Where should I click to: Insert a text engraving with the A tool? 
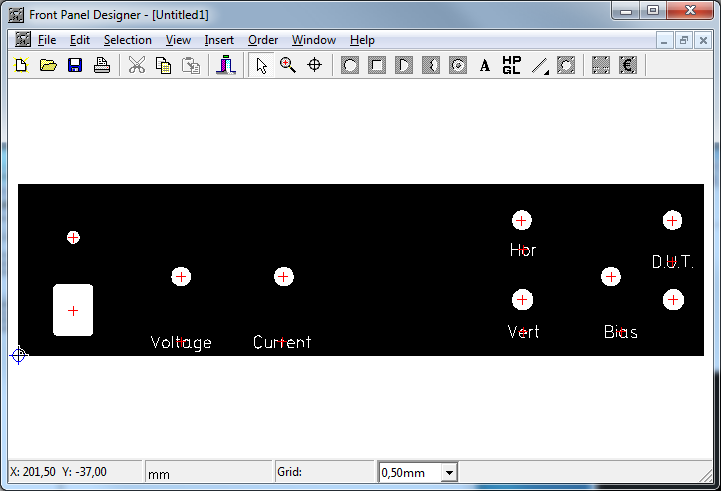click(485, 66)
